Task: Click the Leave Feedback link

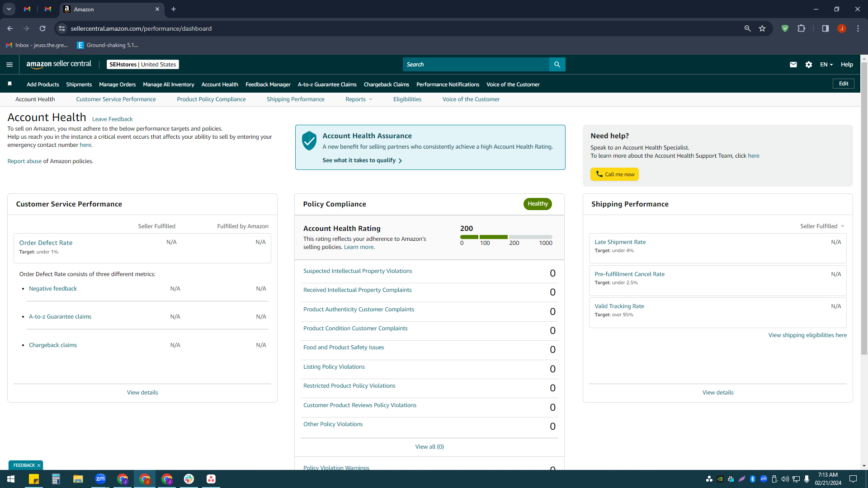Action: click(112, 119)
